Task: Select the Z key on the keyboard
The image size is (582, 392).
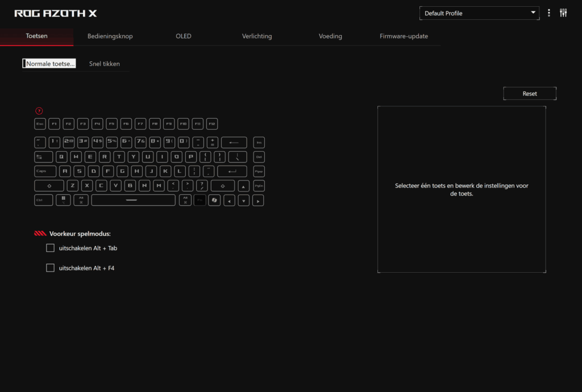Action: point(73,186)
